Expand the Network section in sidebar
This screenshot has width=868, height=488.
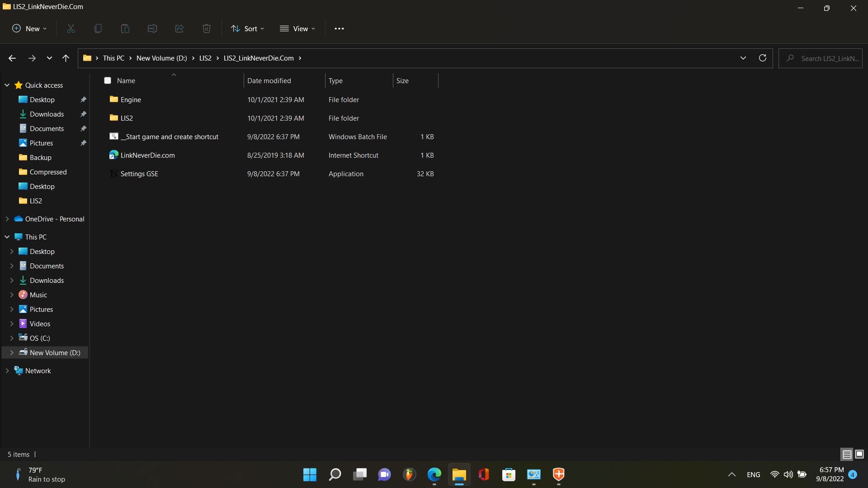[7, 371]
